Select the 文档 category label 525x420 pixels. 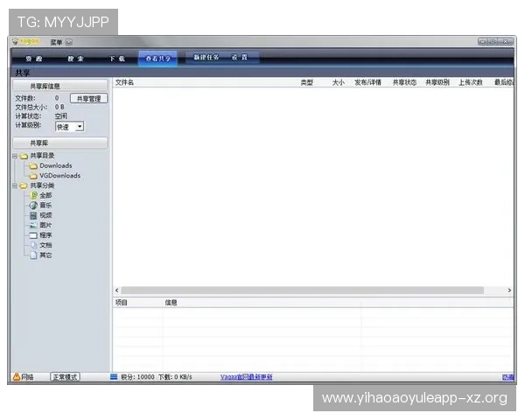click(x=45, y=245)
